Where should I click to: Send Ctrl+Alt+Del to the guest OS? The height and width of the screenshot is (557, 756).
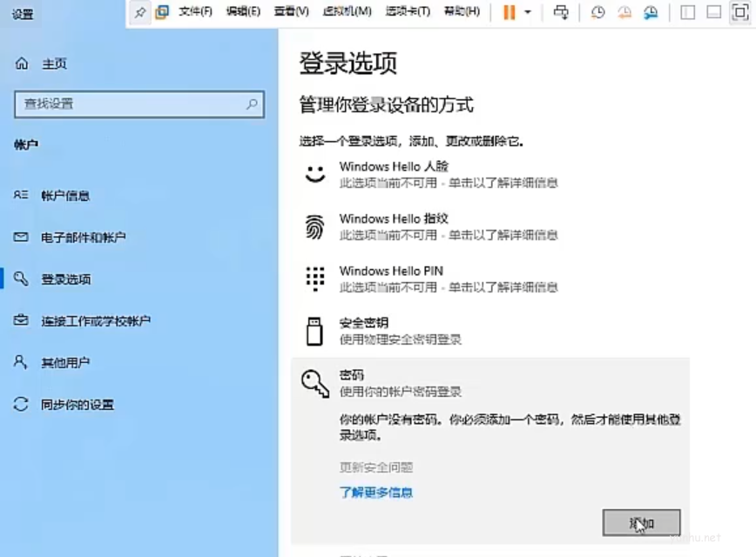562,12
